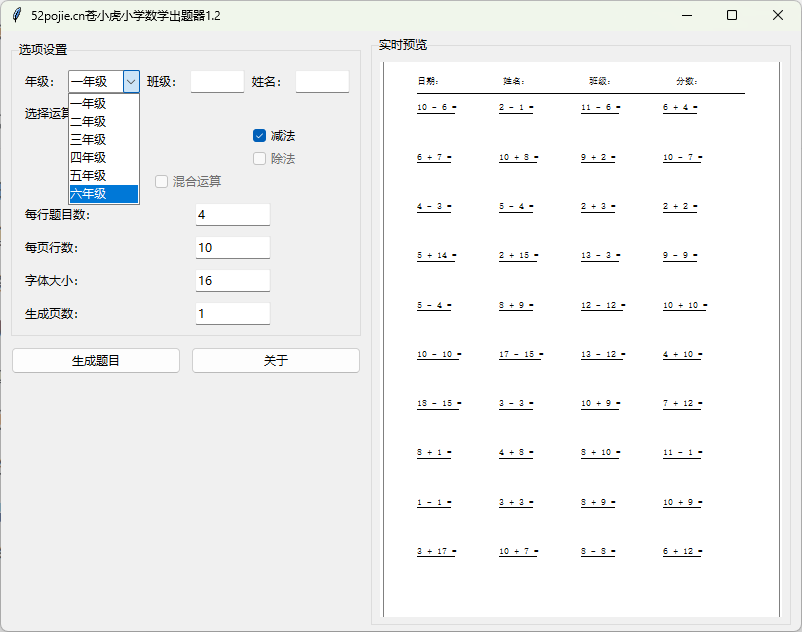Viewport: 802px width, 632px height.
Task: Choose 二年级 in the grade list
Action: 103,122
